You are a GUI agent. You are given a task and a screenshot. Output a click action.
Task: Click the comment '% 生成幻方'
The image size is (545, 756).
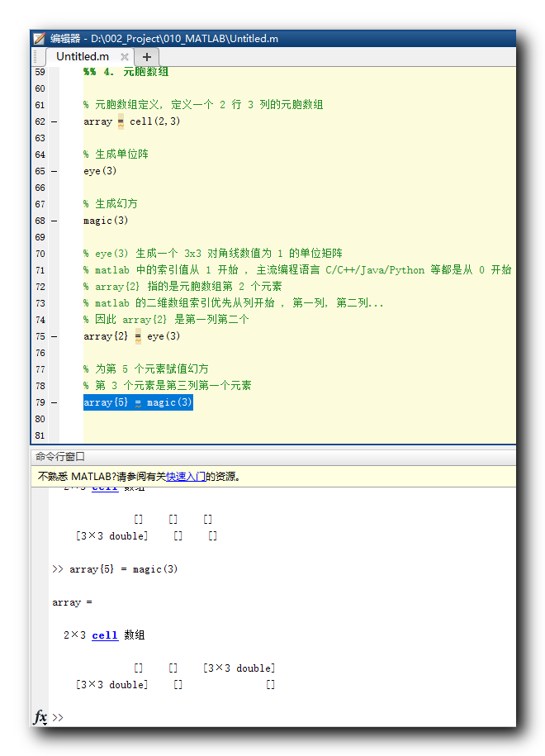[x=111, y=204]
